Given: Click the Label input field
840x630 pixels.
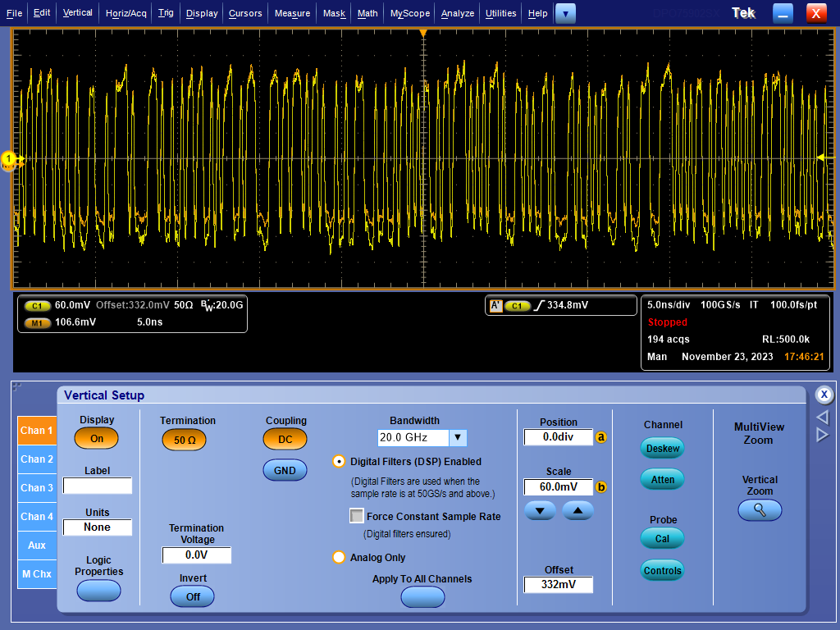Looking at the screenshot, I should point(98,486).
